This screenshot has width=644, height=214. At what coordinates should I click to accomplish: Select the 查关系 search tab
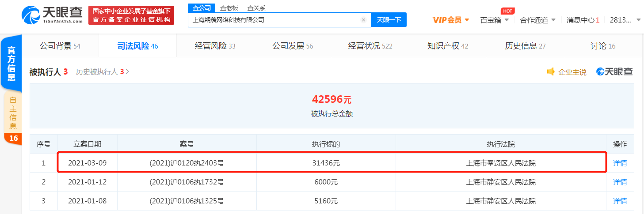256,8
